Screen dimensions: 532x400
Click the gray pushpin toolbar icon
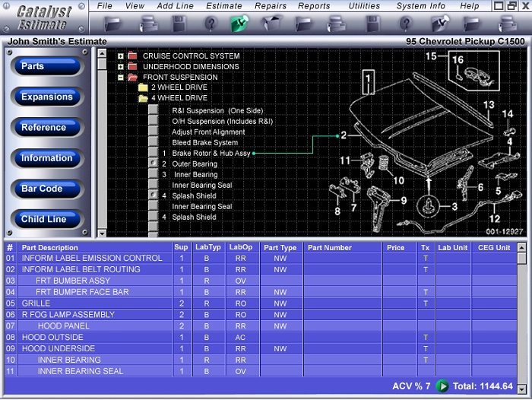tap(440, 24)
